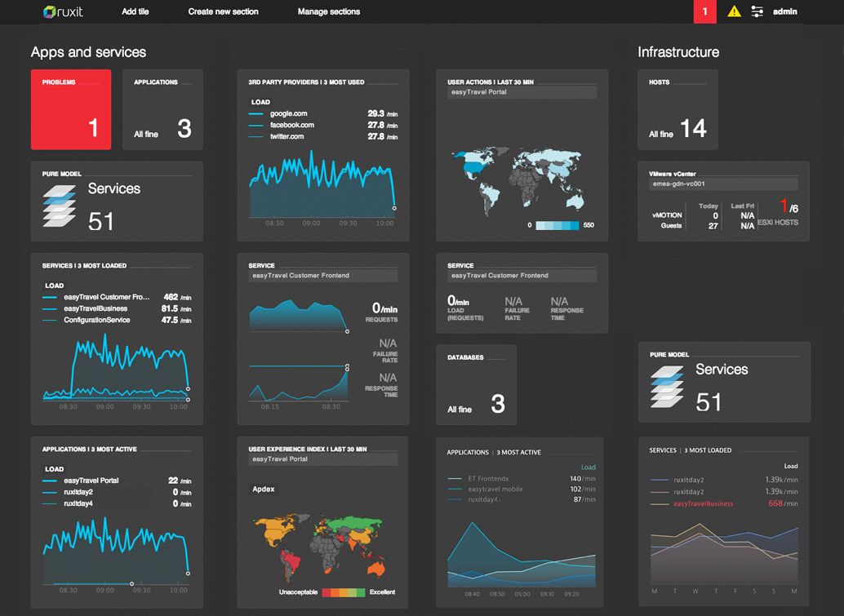Open Manage sections
Screen dimensions: 844x616
tap(329, 11)
